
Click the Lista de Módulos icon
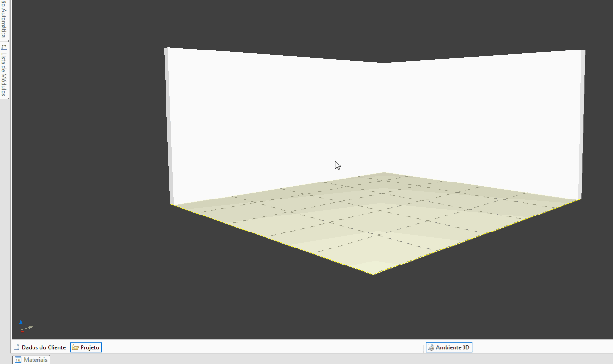(x=4, y=47)
